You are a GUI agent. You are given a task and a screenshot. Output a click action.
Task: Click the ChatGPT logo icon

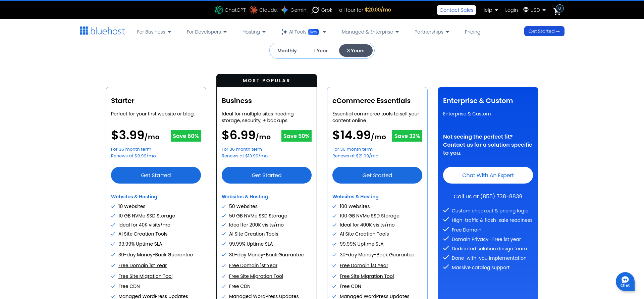(x=219, y=10)
